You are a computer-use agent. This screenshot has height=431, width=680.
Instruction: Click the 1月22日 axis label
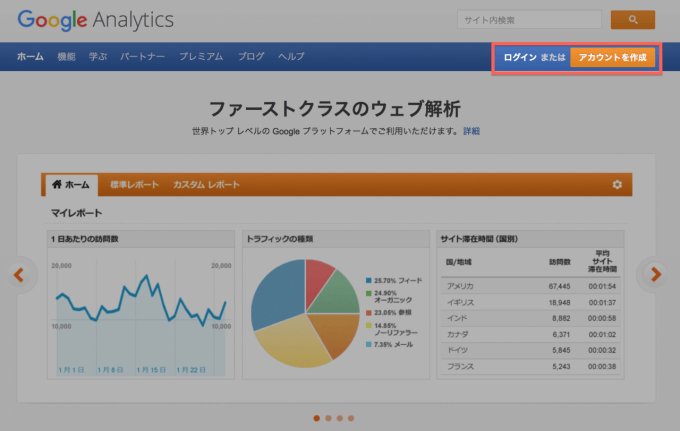(191, 370)
